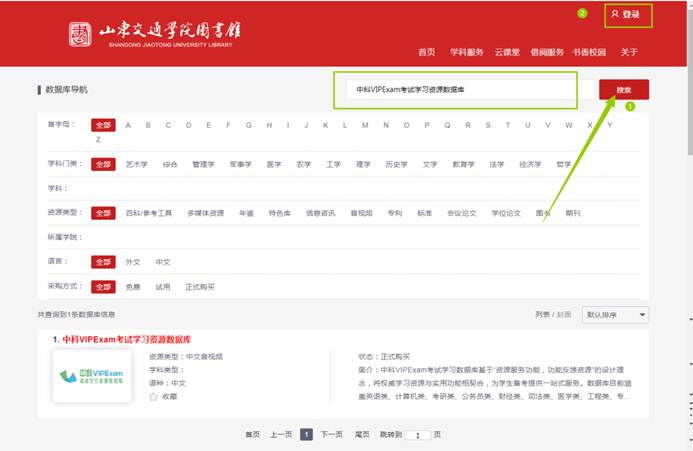Filter resource type by 特色库

[x=280, y=213]
